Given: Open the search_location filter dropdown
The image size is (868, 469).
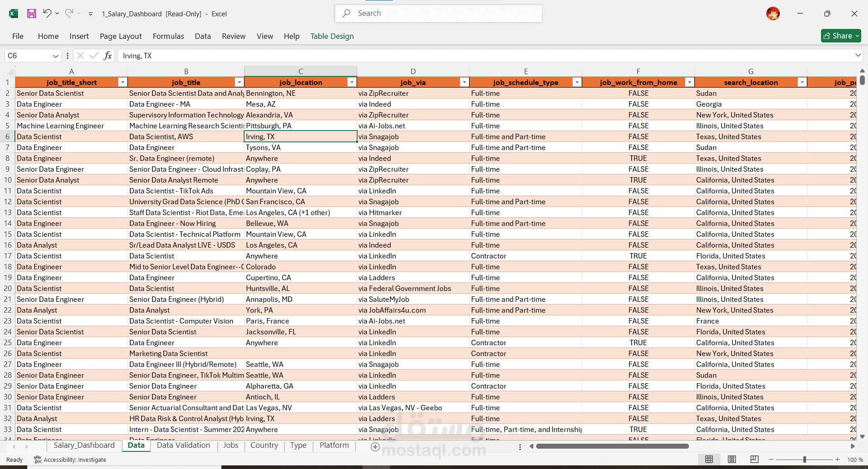Looking at the screenshot, I should 802,82.
